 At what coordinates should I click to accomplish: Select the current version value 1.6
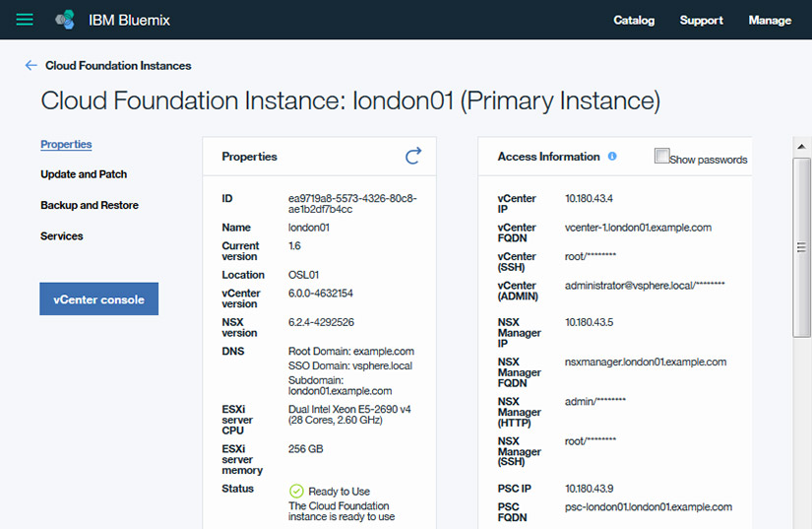click(x=294, y=245)
